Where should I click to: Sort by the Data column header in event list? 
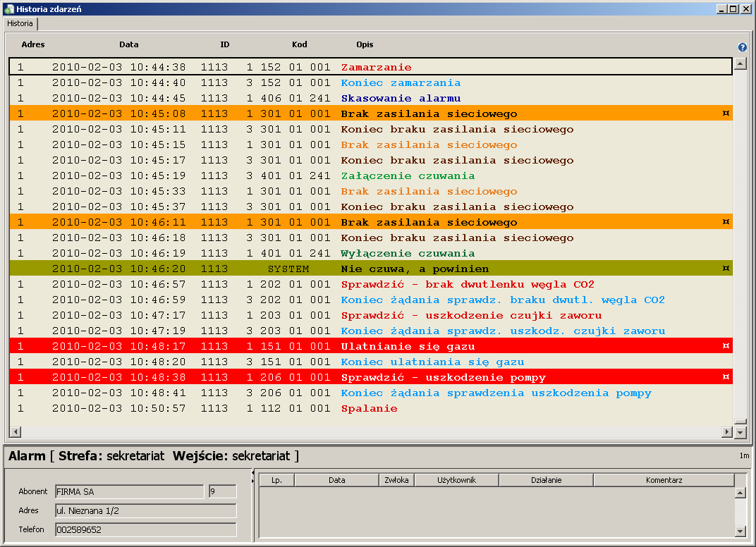pyautogui.click(x=129, y=44)
